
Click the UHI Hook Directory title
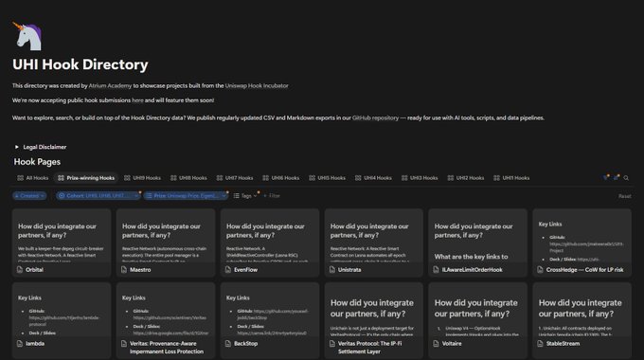click(80, 64)
